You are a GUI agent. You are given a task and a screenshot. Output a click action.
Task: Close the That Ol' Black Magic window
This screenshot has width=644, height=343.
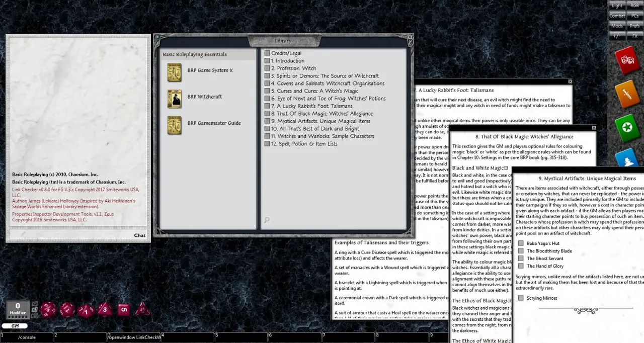[x=594, y=128]
